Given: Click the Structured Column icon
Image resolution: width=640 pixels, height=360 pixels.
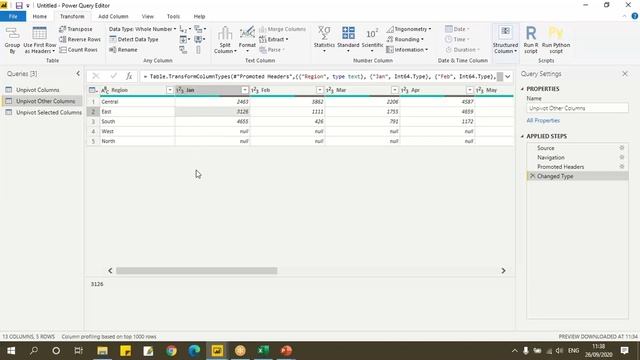Looking at the screenshot, I should pyautogui.click(x=505, y=32).
